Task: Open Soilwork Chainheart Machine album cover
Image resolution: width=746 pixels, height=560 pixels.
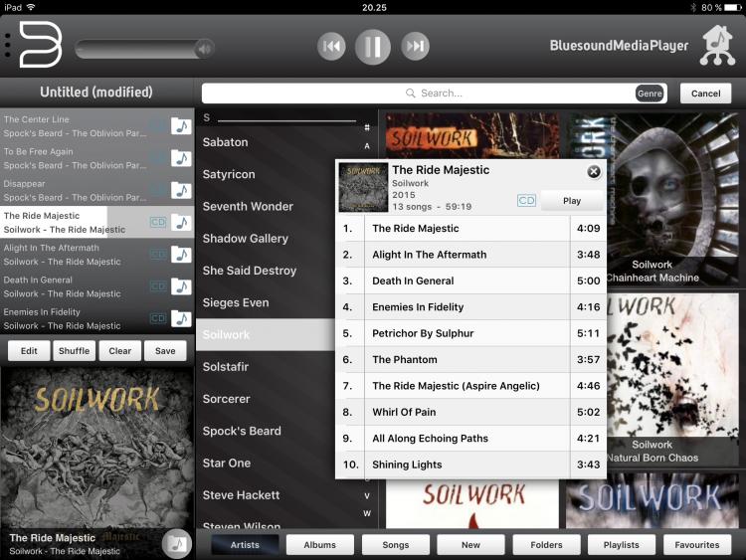Action: [x=672, y=199]
